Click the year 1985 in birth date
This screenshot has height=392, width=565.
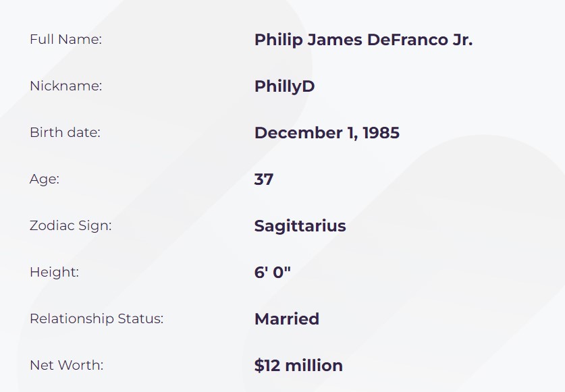pyautogui.click(x=381, y=133)
